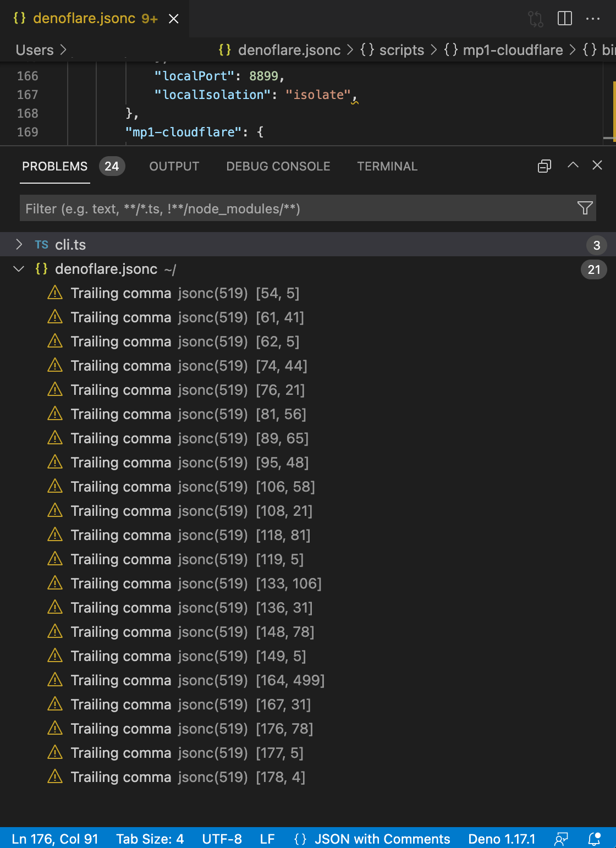Collapse the denoflare.jsonc problems group
616x848 pixels.
coord(18,269)
